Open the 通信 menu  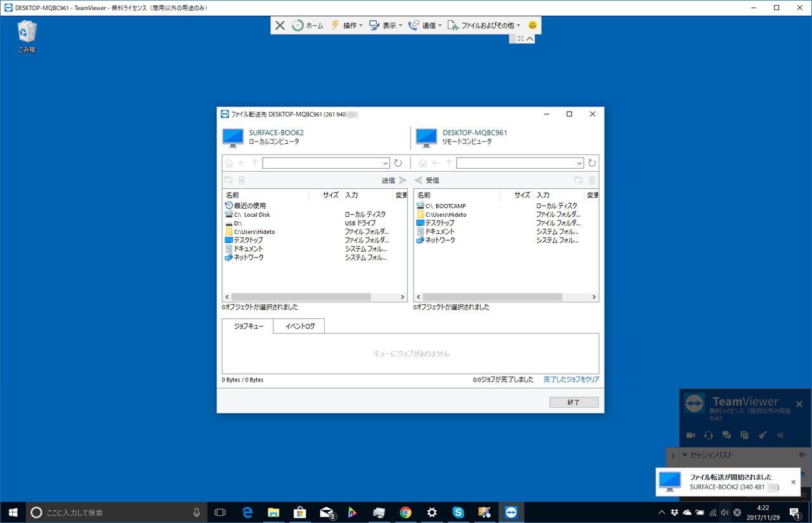[425, 25]
